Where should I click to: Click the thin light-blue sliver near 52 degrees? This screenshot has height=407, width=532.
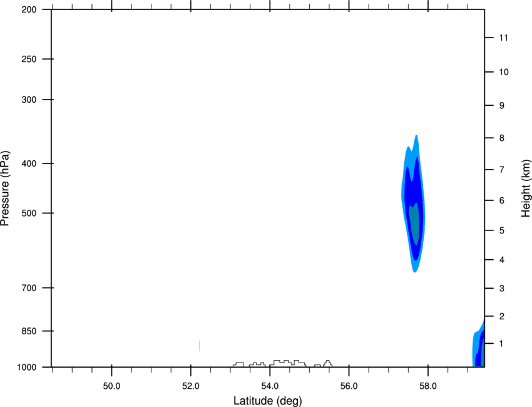[x=199, y=346]
